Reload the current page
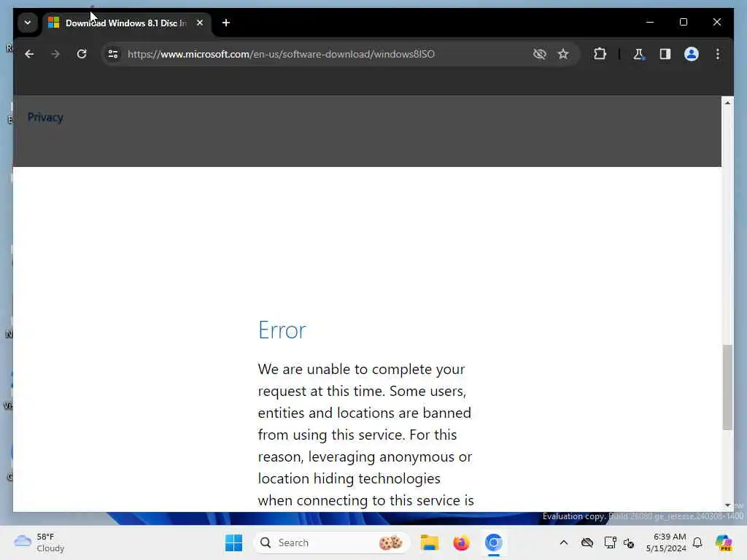747x560 pixels. tap(82, 54)
